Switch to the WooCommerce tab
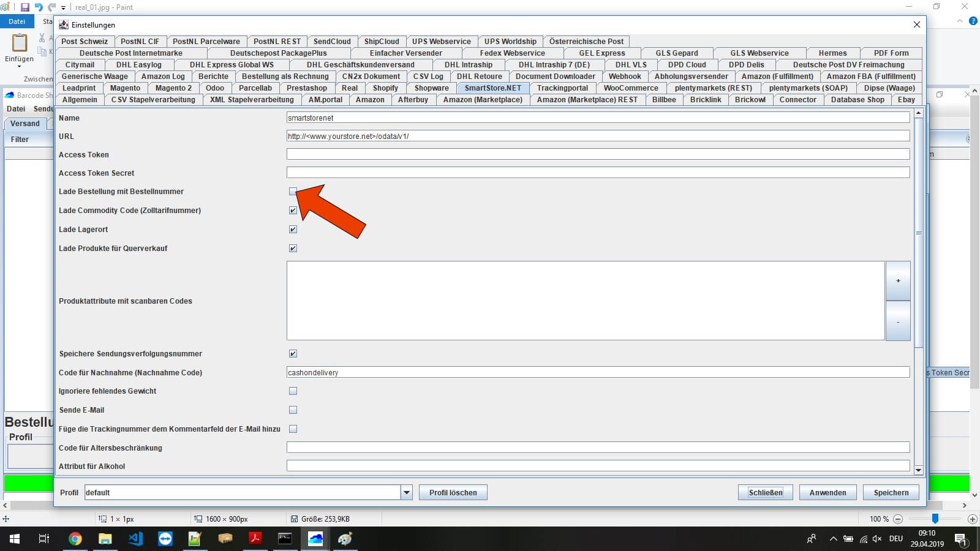The height and width of the screenshot is (551, 980). click(x=631, y=88)
